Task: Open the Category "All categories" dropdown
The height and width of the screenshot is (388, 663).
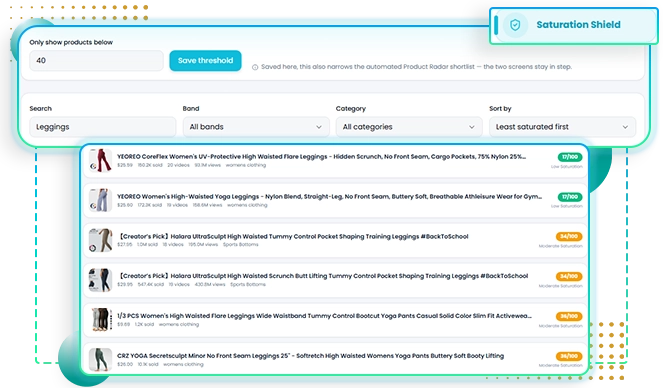Action: (x=409, y=127)
